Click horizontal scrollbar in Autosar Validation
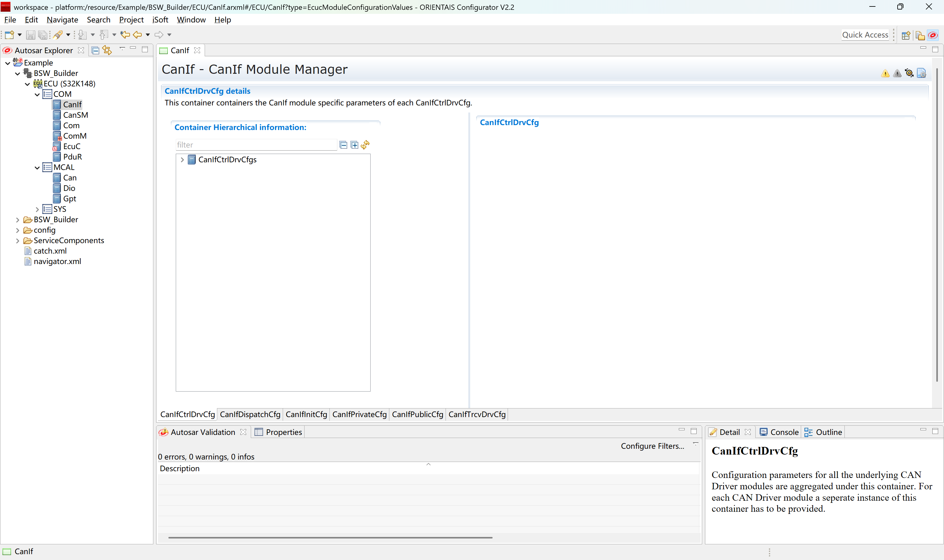 point(330,537)
